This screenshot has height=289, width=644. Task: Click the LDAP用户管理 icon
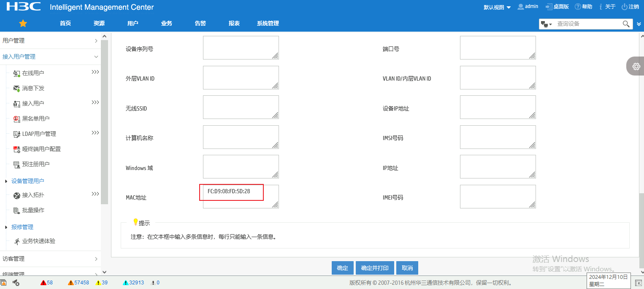click(x=17, y=134)
